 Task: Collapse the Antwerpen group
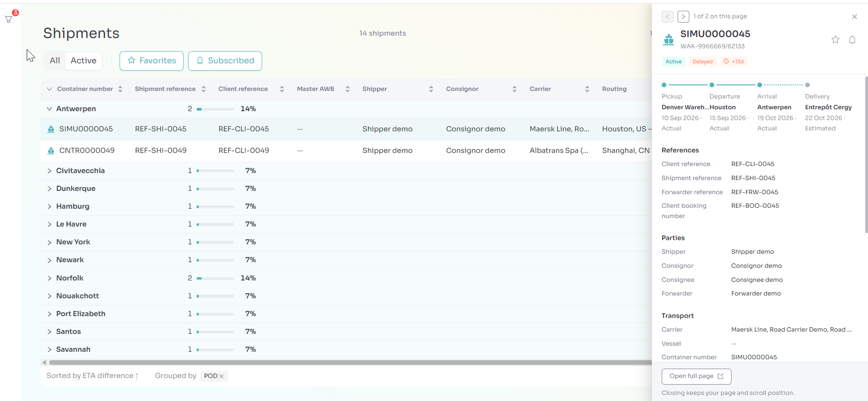(x=49, y=109)
